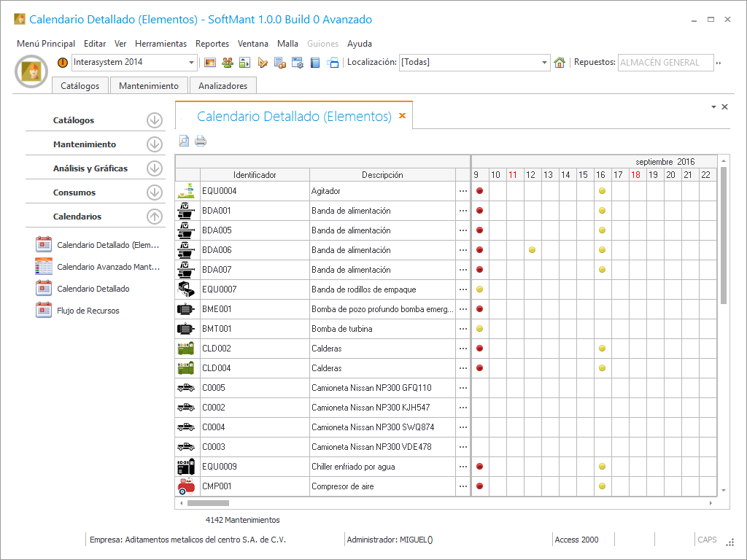Screen dimensions: 747x560
Task: Click the round application logo button
Action: (x=31, y=71)
